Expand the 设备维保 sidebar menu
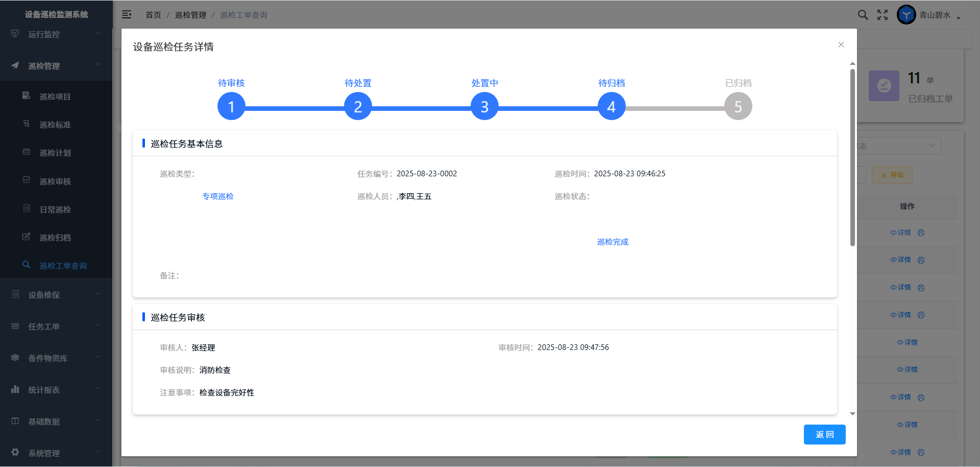The height and width of the screenshot is (467, 980). (56, 295)
